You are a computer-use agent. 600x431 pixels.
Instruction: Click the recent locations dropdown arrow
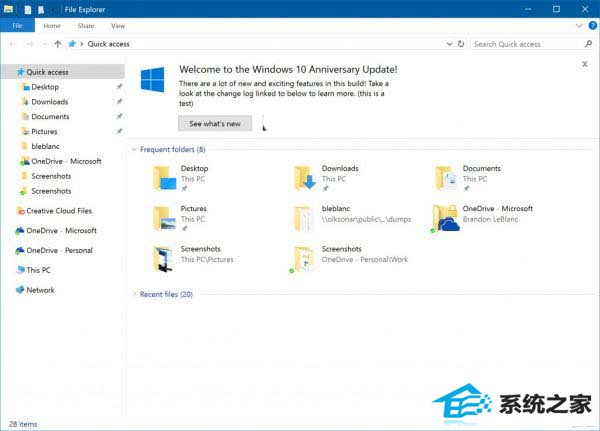[45, 44]
